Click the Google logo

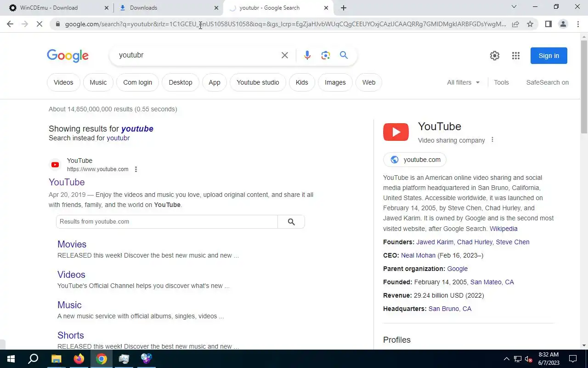(x=68, y=56)
